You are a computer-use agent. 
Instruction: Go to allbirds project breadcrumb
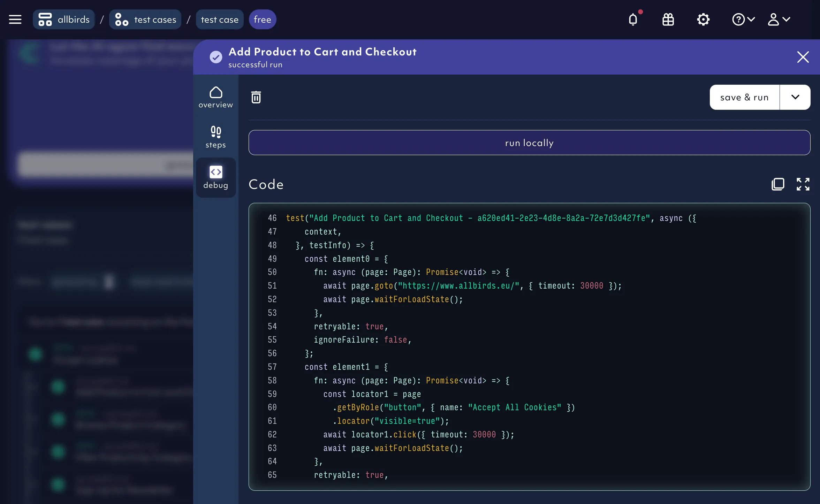point(64,20)
